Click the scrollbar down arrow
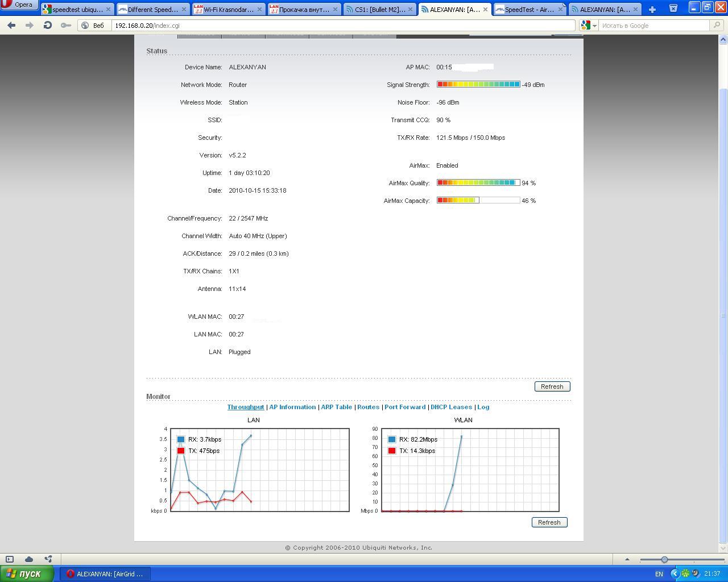 [723, 548]
